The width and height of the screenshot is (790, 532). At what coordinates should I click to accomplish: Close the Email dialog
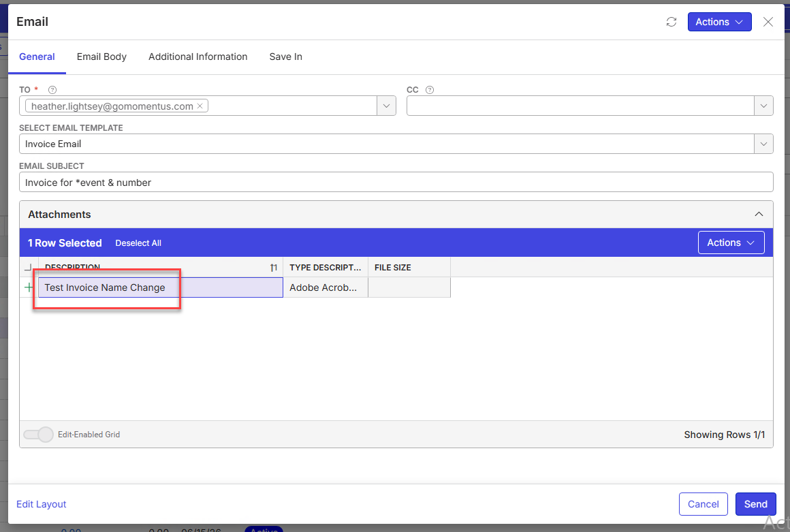pos(768,22)
